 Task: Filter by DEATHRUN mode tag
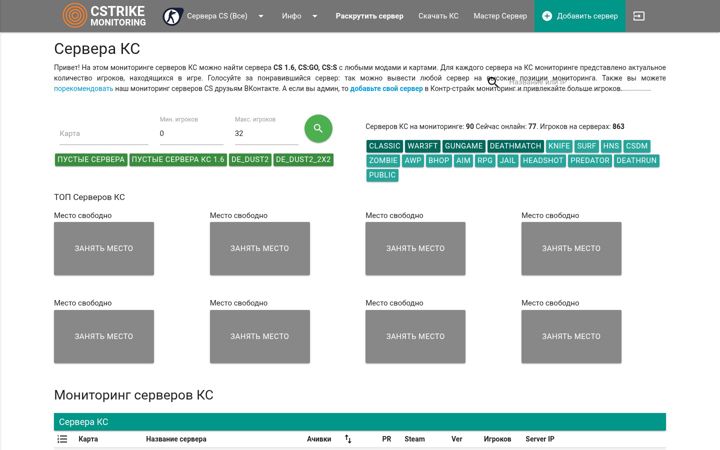tap(636, 160)
